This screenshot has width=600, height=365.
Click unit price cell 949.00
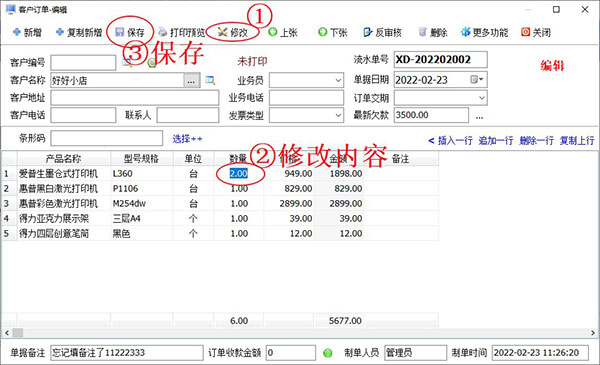point(289,174)
